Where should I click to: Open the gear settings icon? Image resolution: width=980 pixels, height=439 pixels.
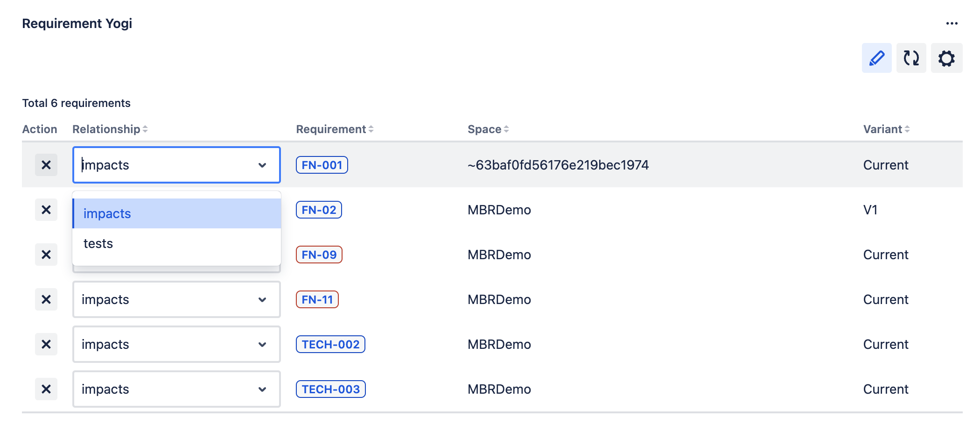(x=946, y=58)
